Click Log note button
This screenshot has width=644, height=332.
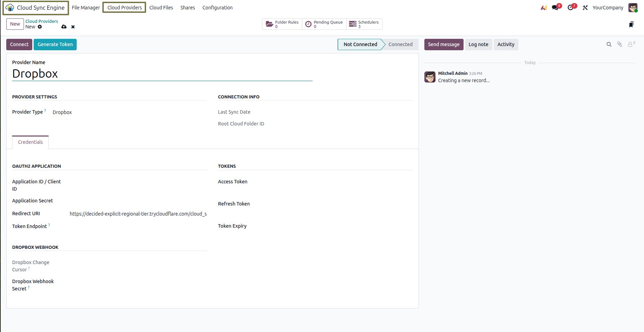tap(478, 44)
